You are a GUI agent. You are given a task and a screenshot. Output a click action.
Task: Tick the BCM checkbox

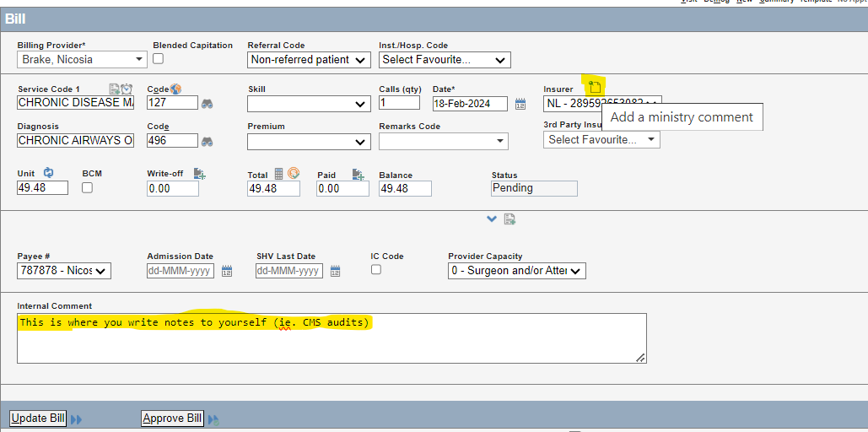tap(87, 188)
